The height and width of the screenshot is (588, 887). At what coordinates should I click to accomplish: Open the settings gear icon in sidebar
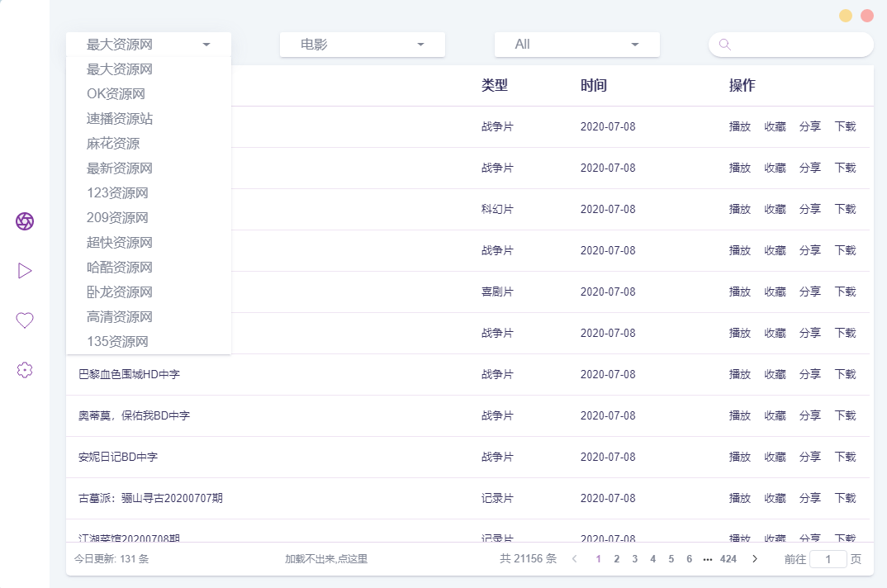25,370
